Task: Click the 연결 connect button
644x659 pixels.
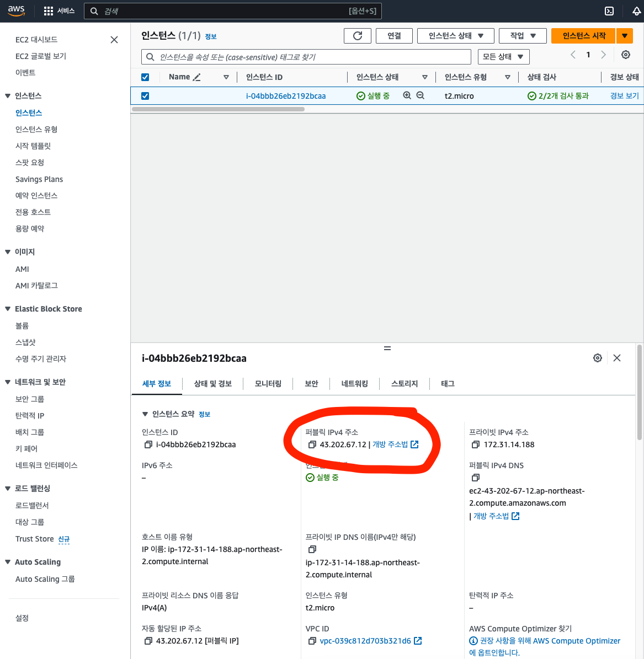Action: [394, 36]
